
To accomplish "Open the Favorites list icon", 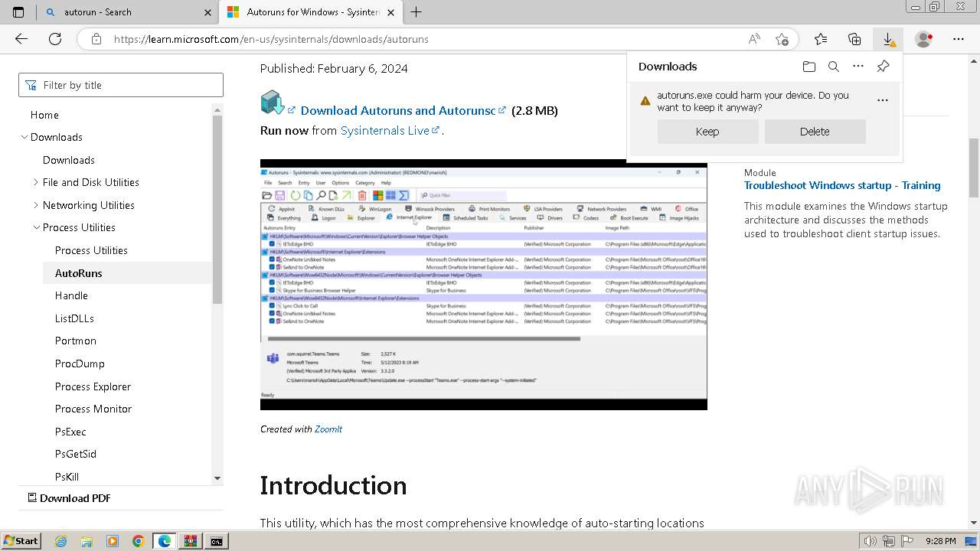I will (821, 39).
